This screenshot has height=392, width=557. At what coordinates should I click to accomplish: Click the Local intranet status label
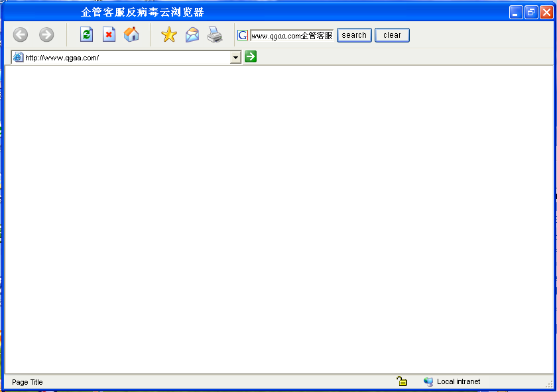tap(458, 381)
